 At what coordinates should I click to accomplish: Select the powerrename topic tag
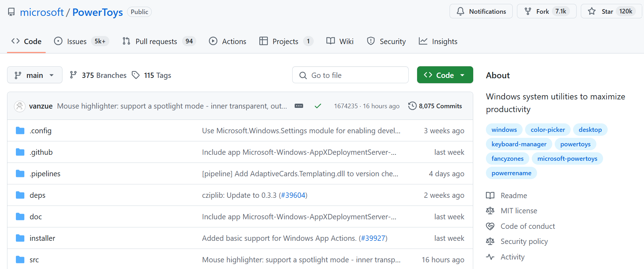(x=511, y=173)
